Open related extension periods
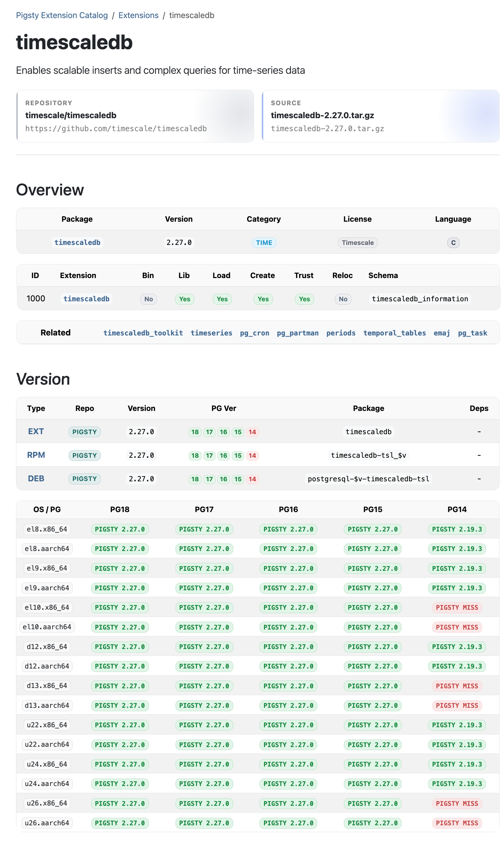The image size is (504, 854). 341,333
